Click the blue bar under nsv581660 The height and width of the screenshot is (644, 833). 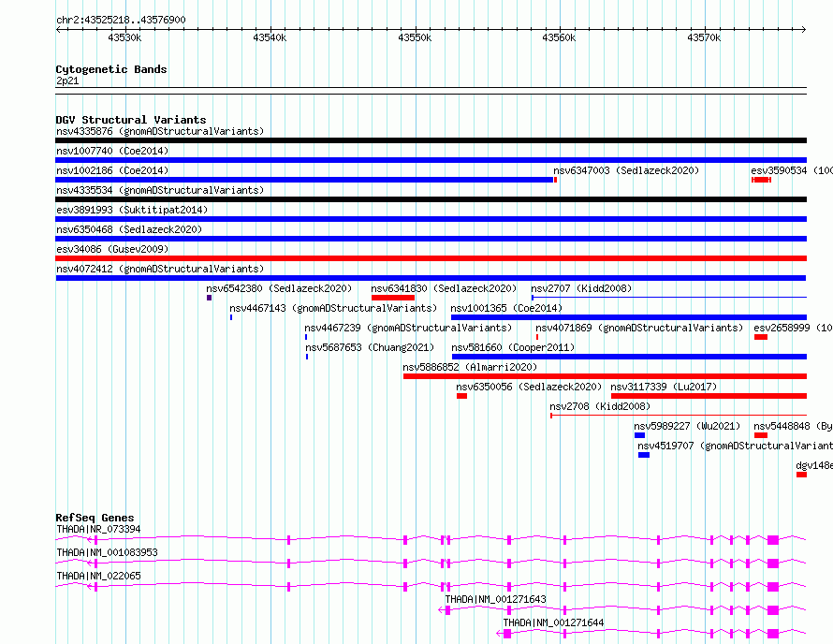(x=630, y=357)
